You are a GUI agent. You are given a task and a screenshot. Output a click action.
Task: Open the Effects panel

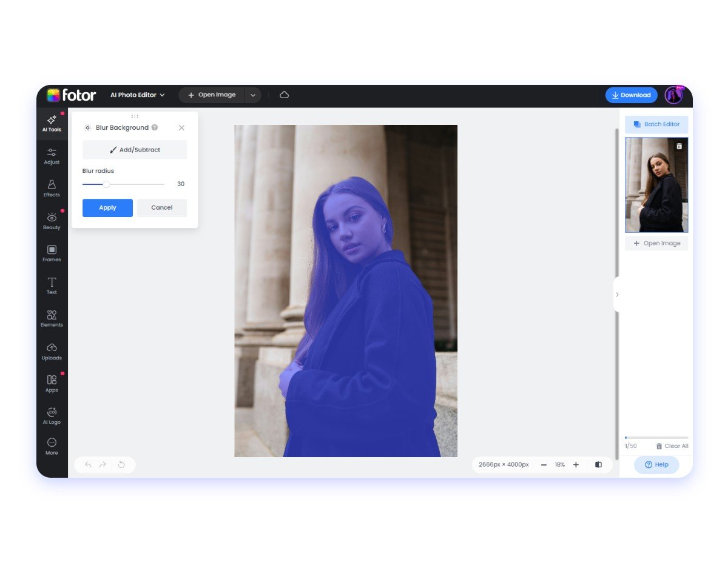(x=52, y=188)
